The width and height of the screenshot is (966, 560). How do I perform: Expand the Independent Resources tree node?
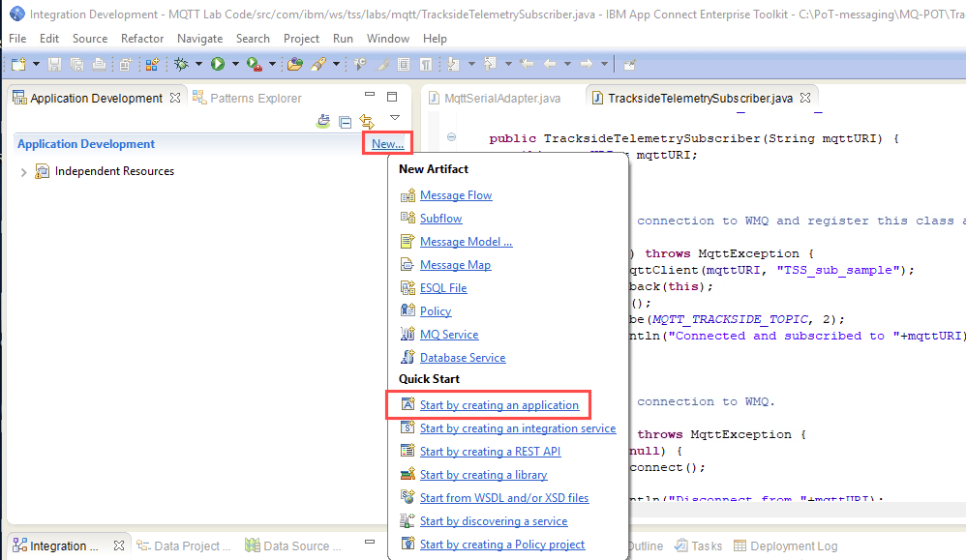(x=23, y=172)
